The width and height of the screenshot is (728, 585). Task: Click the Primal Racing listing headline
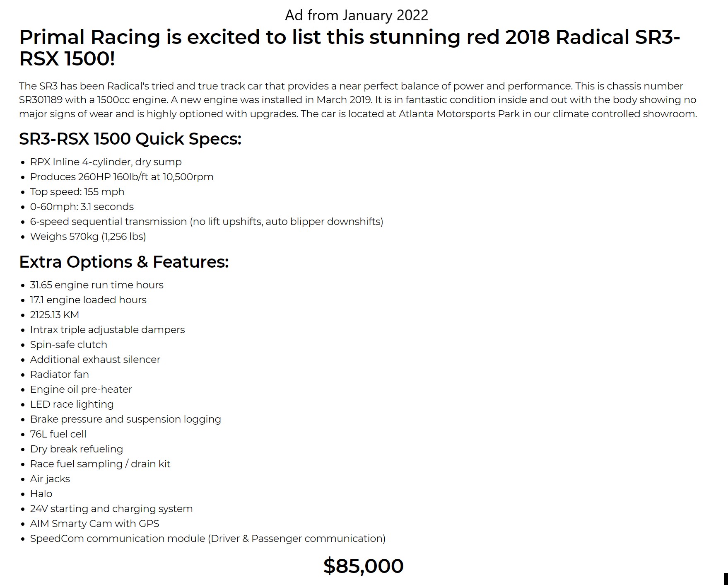tap(350, 48)
